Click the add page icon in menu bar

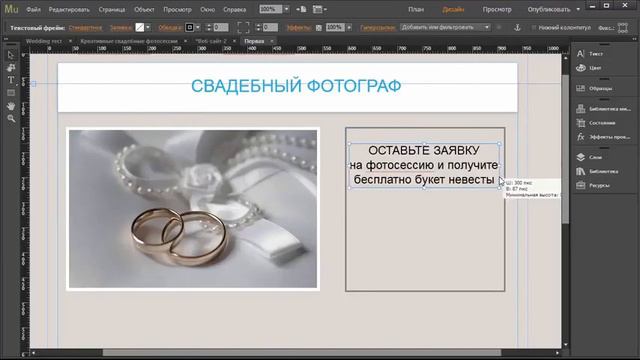(302, 9)
